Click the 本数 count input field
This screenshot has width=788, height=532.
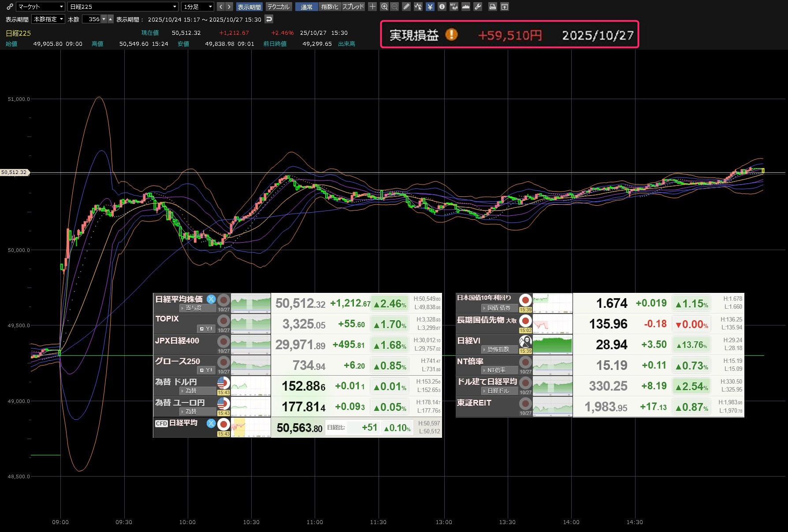pos(92,19)
